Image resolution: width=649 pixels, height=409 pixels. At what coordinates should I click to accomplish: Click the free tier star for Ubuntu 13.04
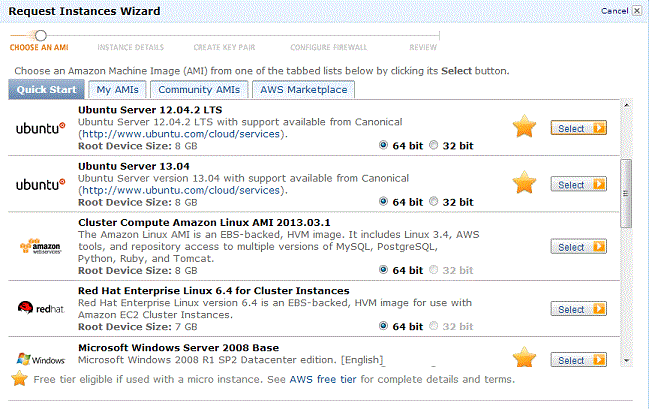[x=524, y=182]
